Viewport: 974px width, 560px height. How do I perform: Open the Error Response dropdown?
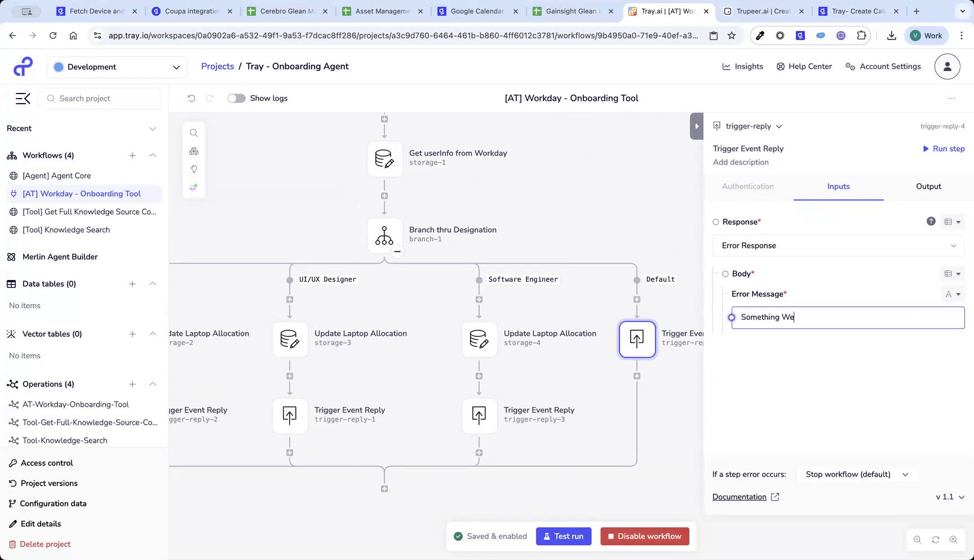click(x=838, y=246)
